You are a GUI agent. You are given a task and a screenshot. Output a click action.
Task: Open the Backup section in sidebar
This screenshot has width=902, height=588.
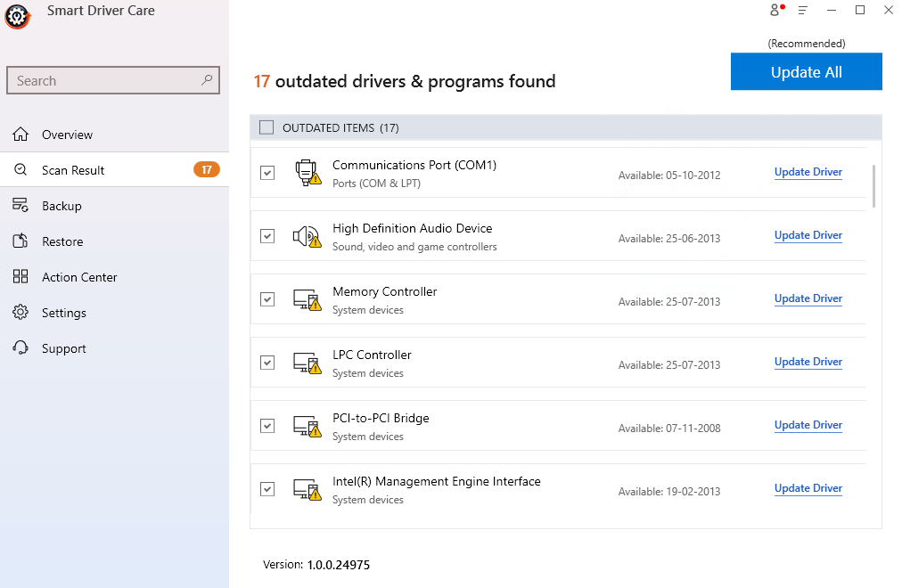[65, 206]
